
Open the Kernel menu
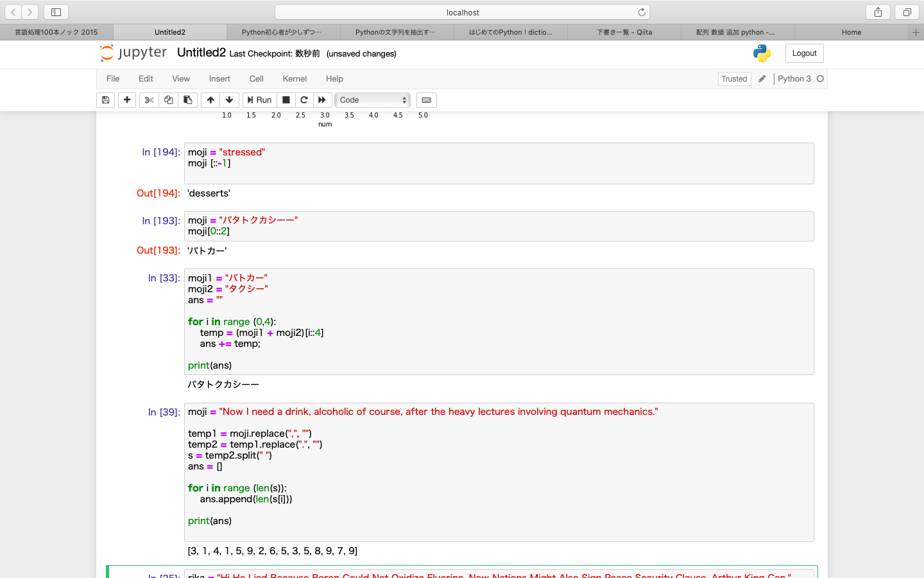(x=295, y=79)
